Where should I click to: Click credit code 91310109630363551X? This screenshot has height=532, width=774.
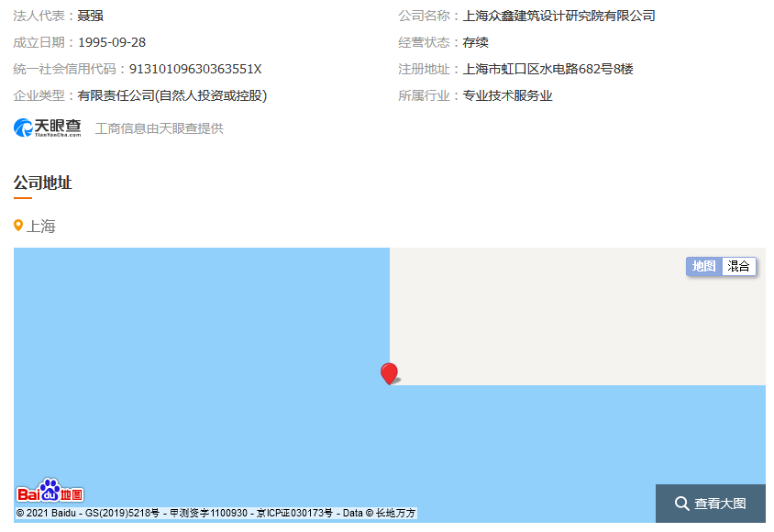tap(195, 69)
